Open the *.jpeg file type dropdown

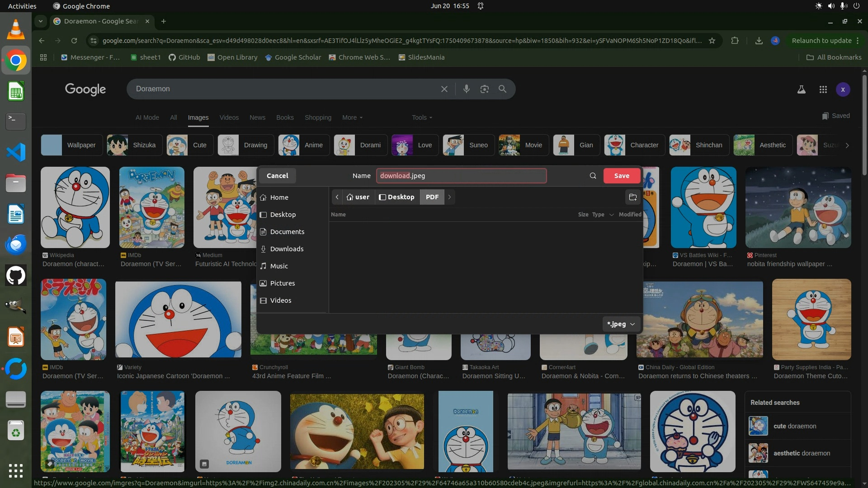pos(621,324)
